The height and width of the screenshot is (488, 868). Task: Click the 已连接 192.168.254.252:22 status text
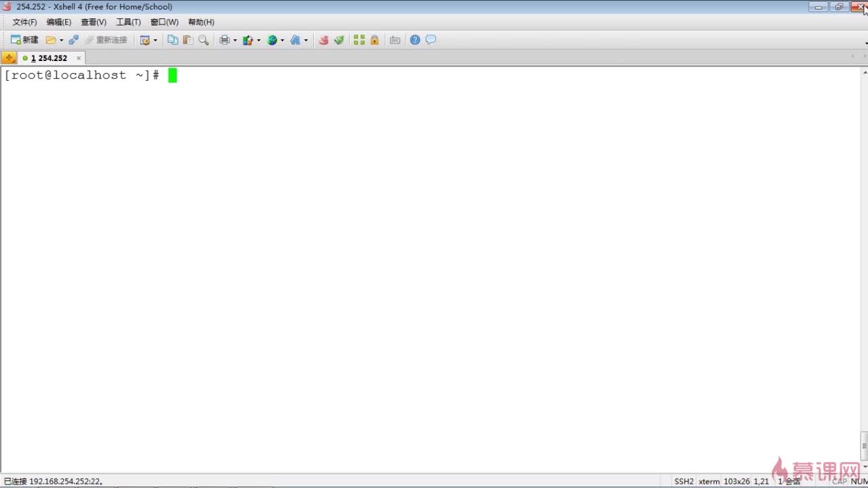pyautogui.click(x=53, y=481)
